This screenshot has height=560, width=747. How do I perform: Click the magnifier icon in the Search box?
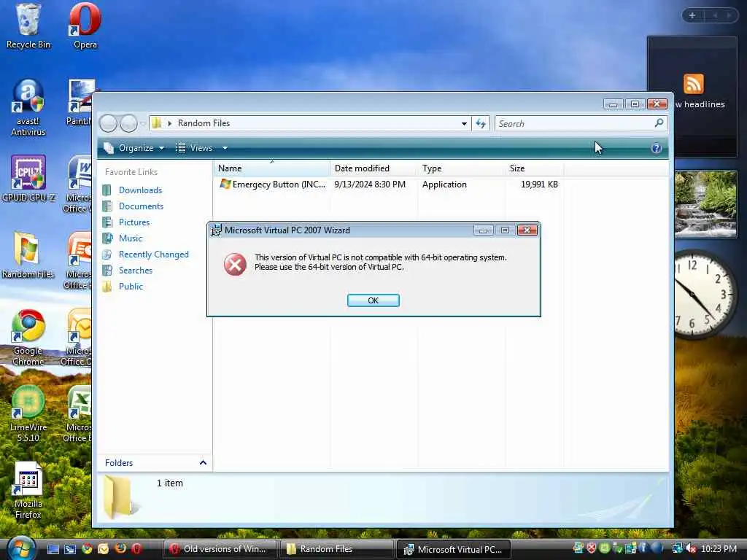click(659, 122)
